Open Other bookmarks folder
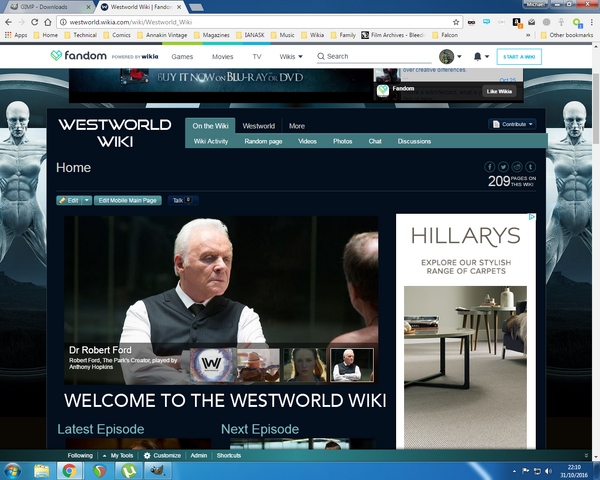600x480 pixels. click(567, 35)
